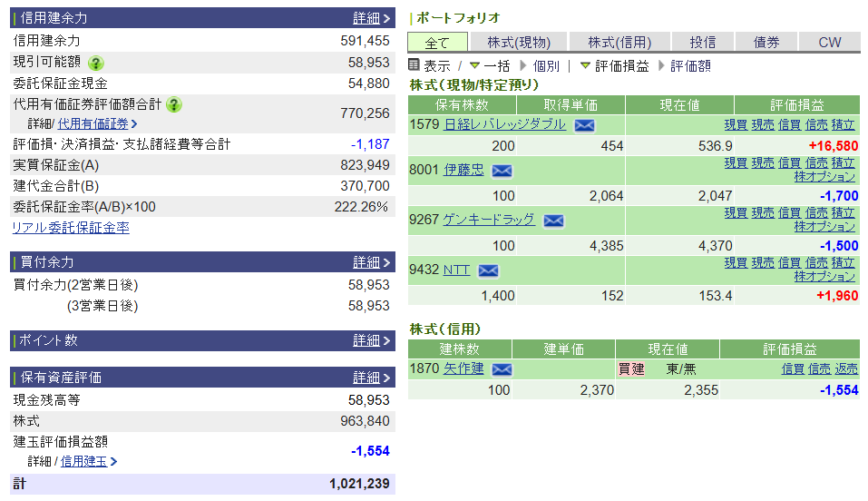This screenshot has height=501, width=868.
Task: Open the help icon beside 現引可能額
Action: pos(96,63)
